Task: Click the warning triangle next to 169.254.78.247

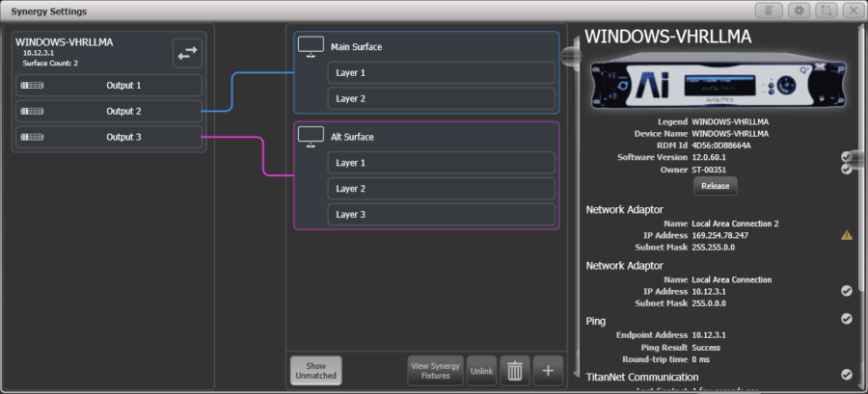Action: [847, 235]
